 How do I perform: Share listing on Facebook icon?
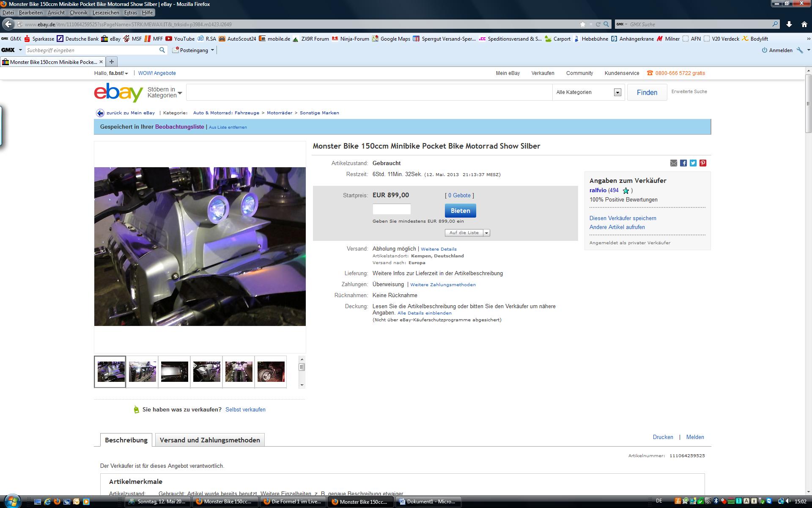(683, 163)
